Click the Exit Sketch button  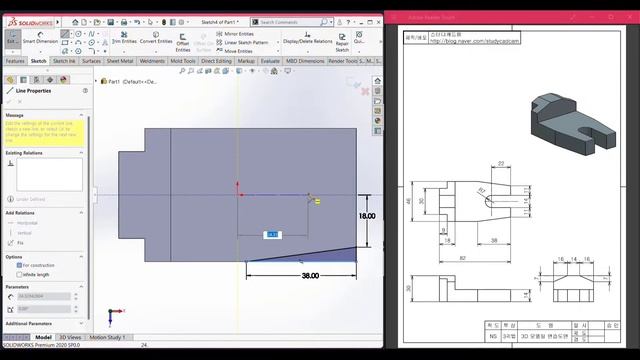13,38
